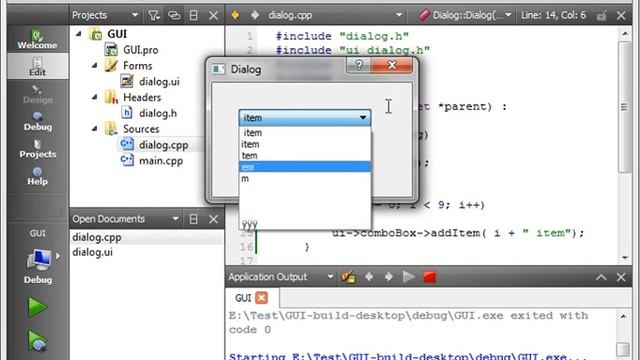640x360 pixels.
Task: Split the Open Documents pane
Action: pos(193,219)
